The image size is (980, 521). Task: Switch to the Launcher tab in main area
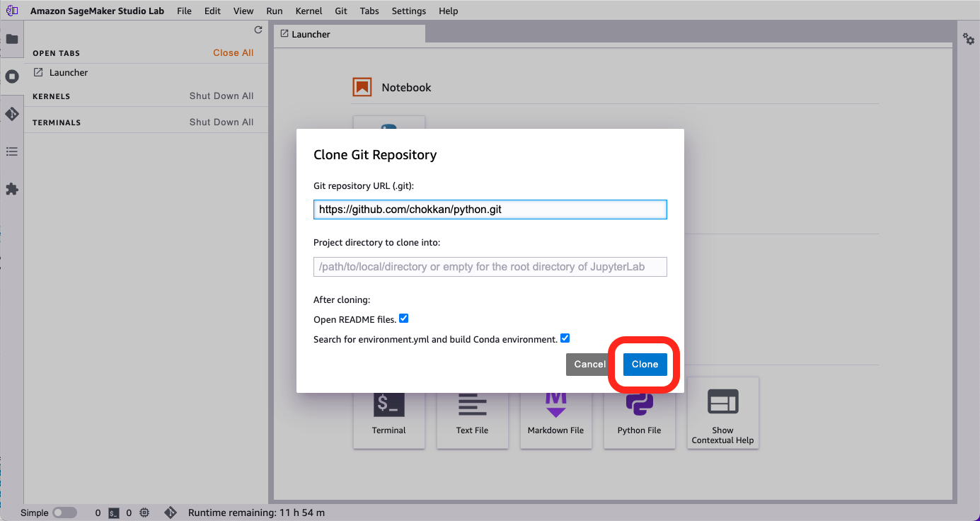[x=350, y=34]
